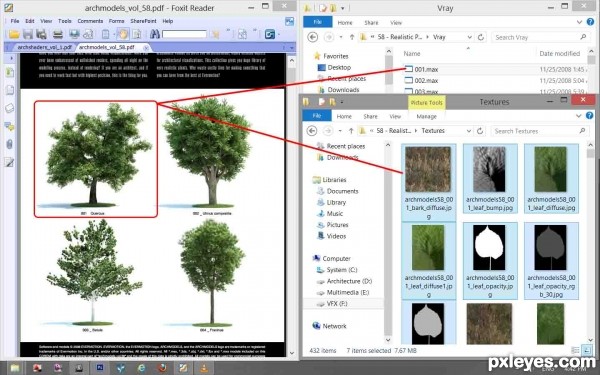Open the Help menu in Foxit Reader
Viewport: 600px width, 375px height.
click(x=168, y=21)
